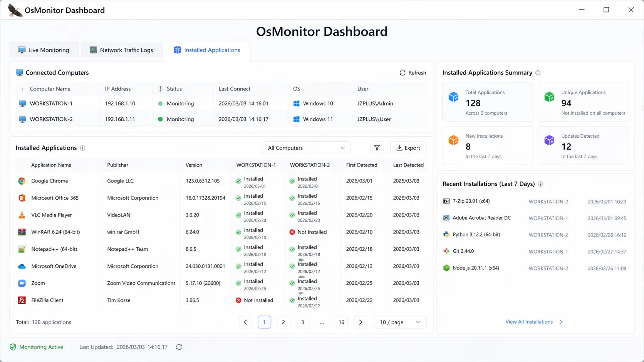Open the All Computers dropdown
This screenshot has height=362, width=644.
tap(306, 148)
